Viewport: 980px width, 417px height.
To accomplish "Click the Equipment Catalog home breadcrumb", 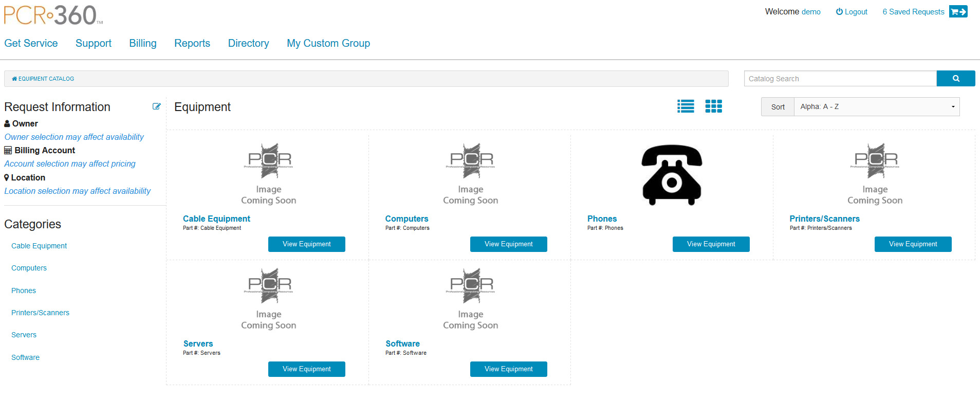I will pos(43,79).
